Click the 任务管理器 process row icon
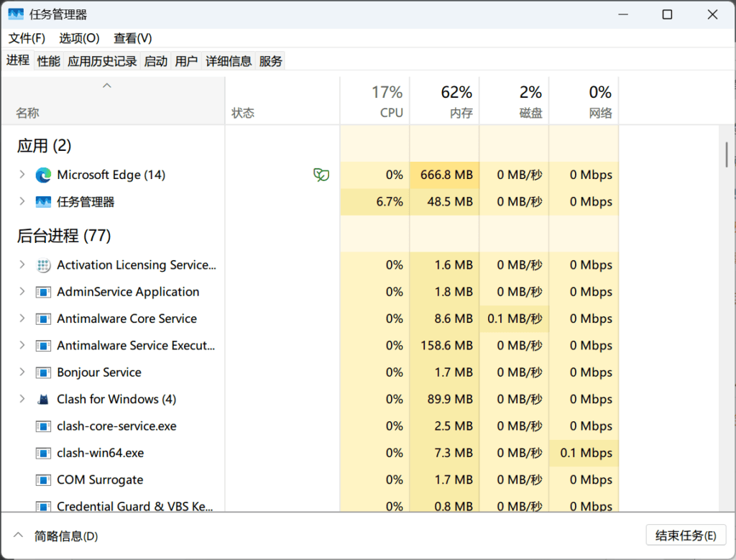The width and height of the screenshot is (736, 560). coord(43,202)
